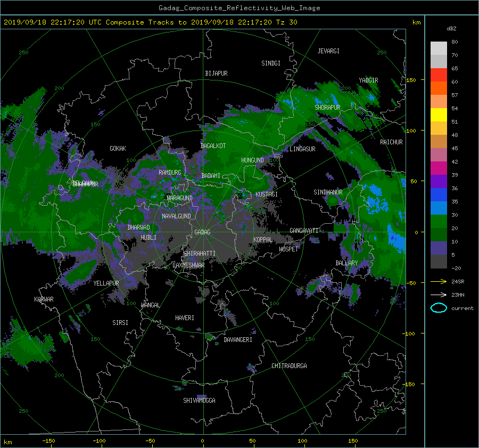The height and width of the screenshot is (448, 479).
Task: Click the dBZ legend heading
Action: pos(451,28)
